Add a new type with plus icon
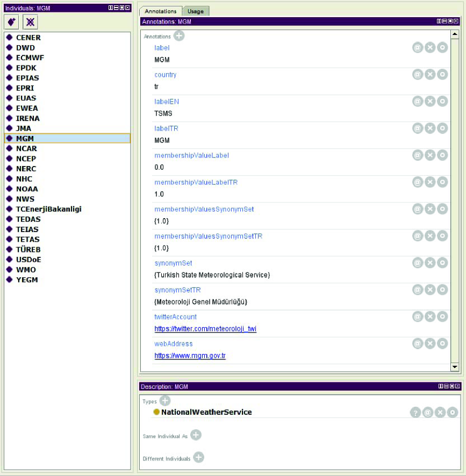466x476 pixels. 165,401
